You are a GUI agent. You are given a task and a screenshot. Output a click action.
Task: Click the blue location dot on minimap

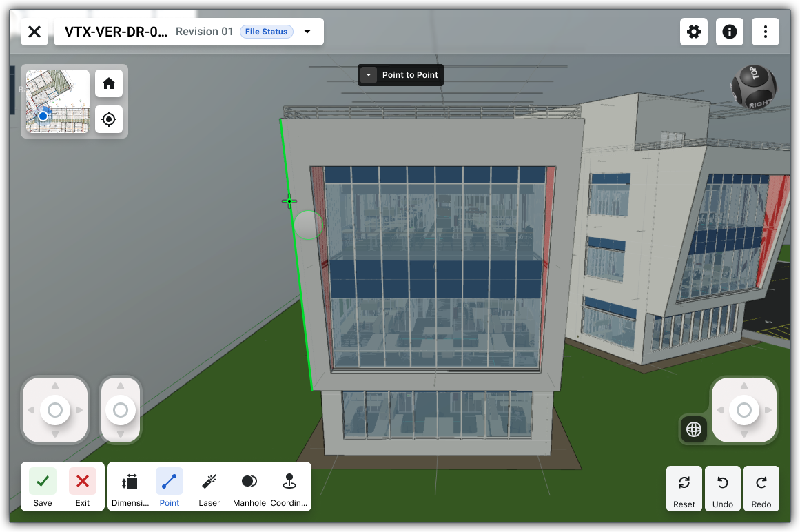[x=43, y=116]
